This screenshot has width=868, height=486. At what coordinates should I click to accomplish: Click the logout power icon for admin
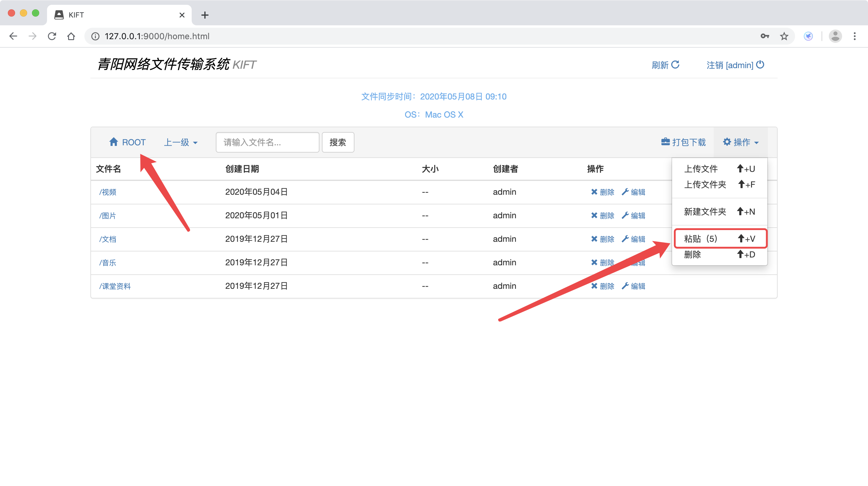[x=760, y=65]
